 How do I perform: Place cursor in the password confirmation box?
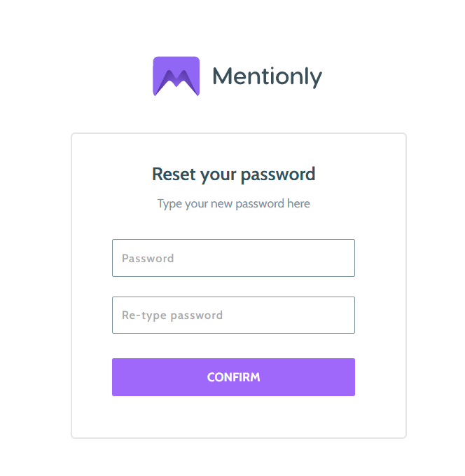point(233,315)
